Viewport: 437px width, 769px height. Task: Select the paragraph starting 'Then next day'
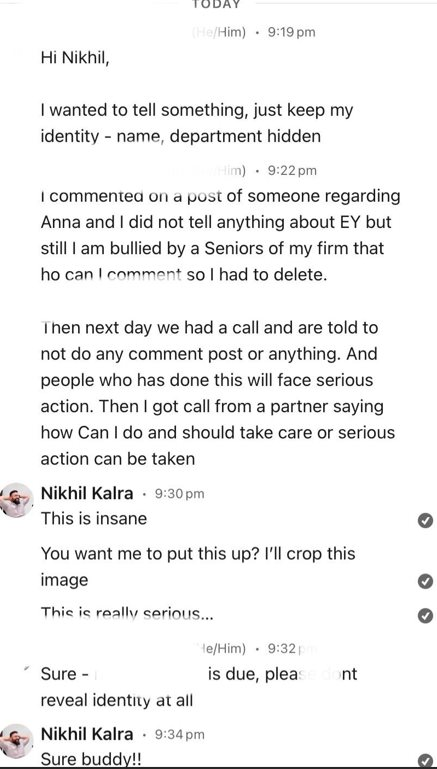click(x=218, y=393)
